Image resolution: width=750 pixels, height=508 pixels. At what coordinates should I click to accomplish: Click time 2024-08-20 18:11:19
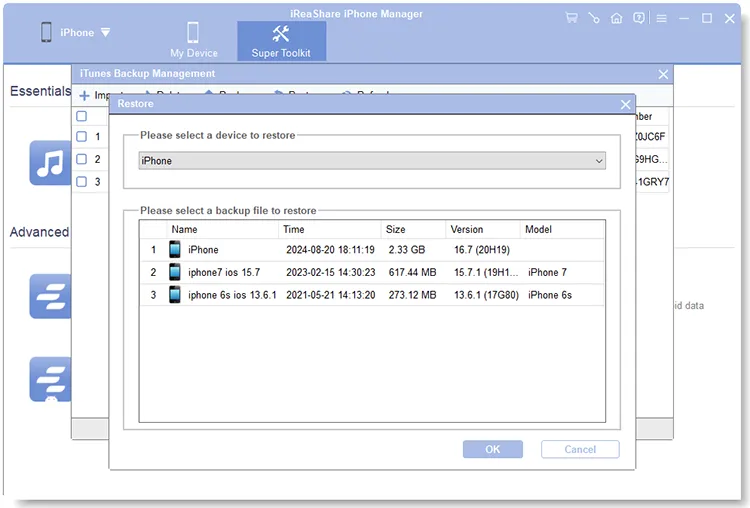point(331,250)
